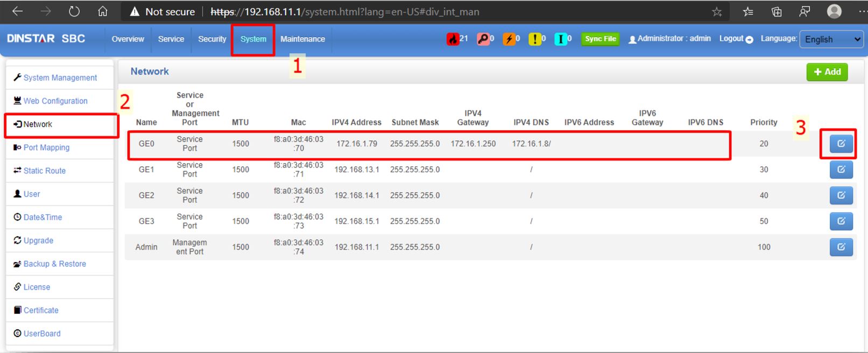
Task: Edit the GE2 network interface
Action: click(841, 195)
